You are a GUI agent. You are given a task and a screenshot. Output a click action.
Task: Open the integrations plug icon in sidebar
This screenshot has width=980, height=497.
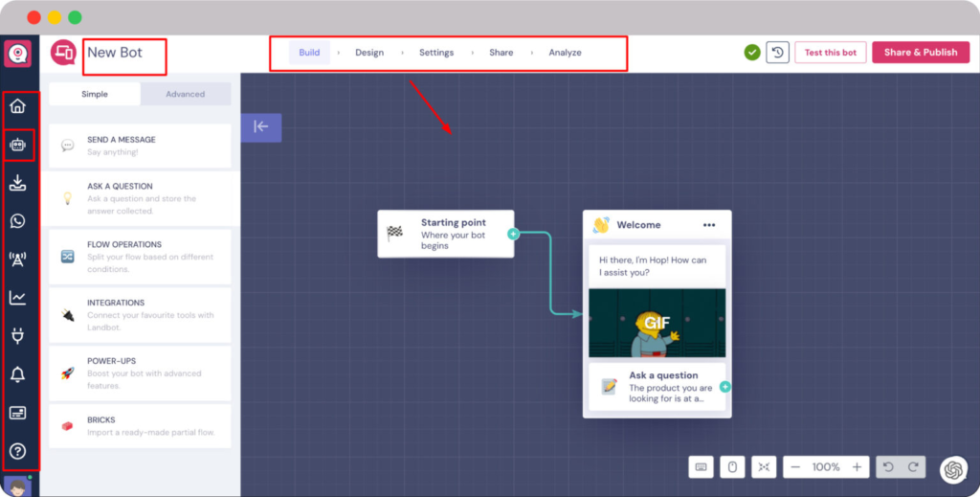pos(17,336)
